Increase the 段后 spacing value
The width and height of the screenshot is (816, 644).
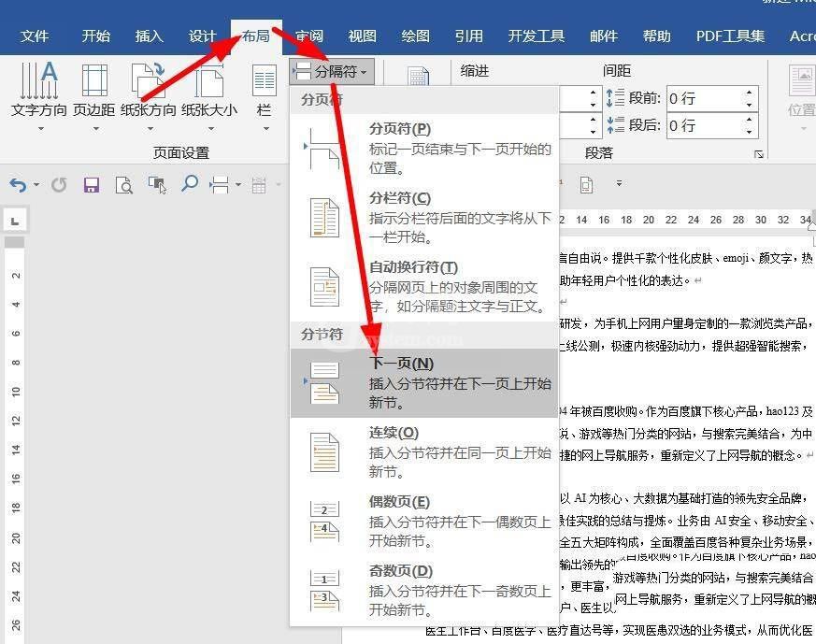point(749,120)
